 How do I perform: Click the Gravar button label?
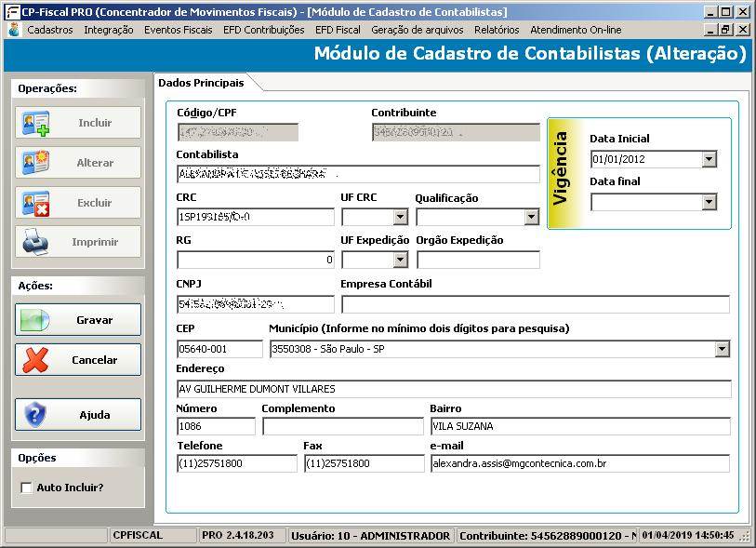[x=95, y=320]
